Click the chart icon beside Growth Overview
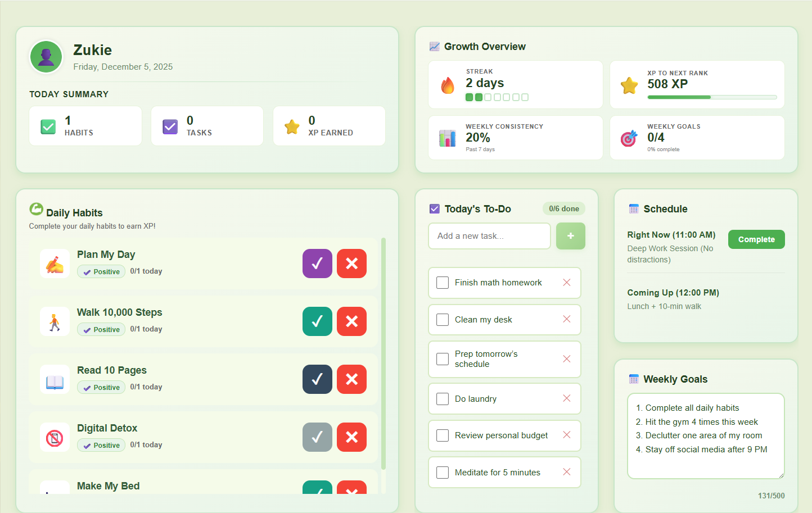This screenshot has height=513, width=812. coord(434,46)
